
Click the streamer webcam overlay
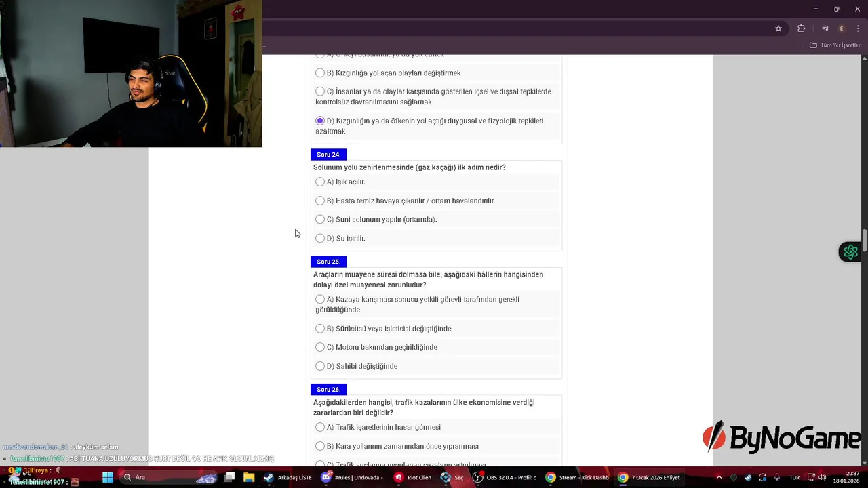click(131, 73)
